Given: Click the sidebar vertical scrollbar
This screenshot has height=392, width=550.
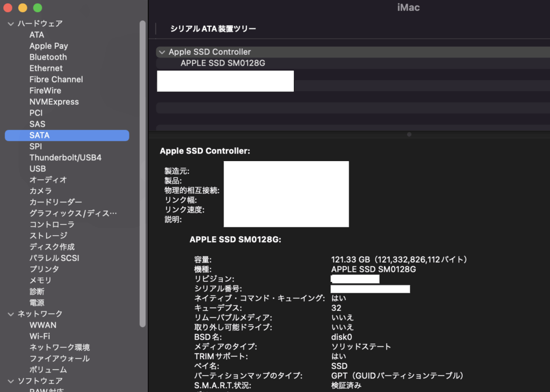Looking at the screenshot, I should (x=142, y=172).
